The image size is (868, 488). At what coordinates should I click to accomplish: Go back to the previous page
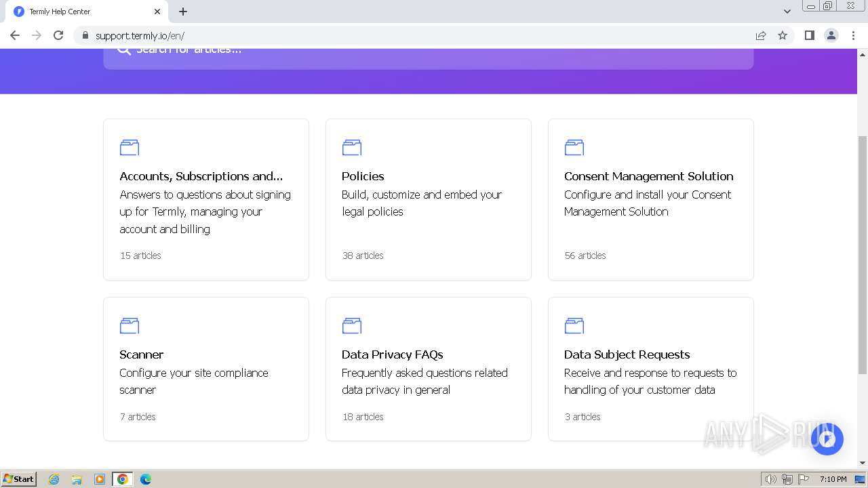pyautogui.click(x=15, y=35)
